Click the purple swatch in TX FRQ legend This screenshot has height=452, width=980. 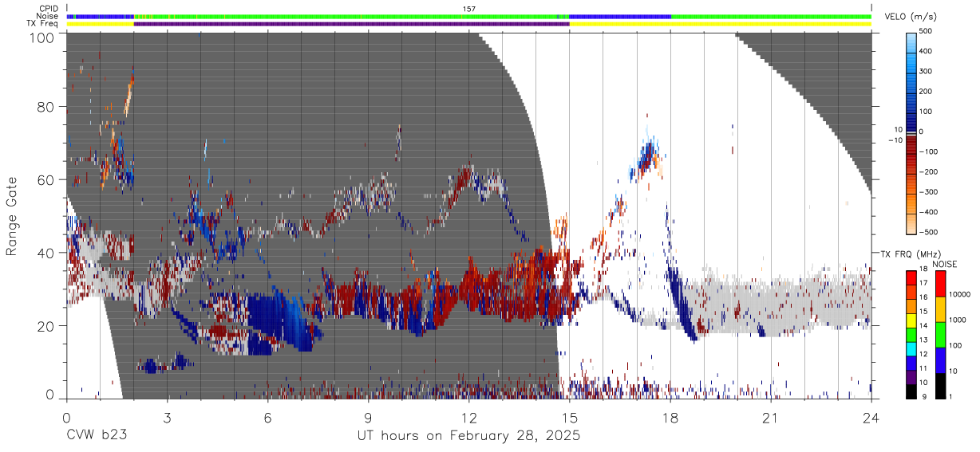(911, 377)
